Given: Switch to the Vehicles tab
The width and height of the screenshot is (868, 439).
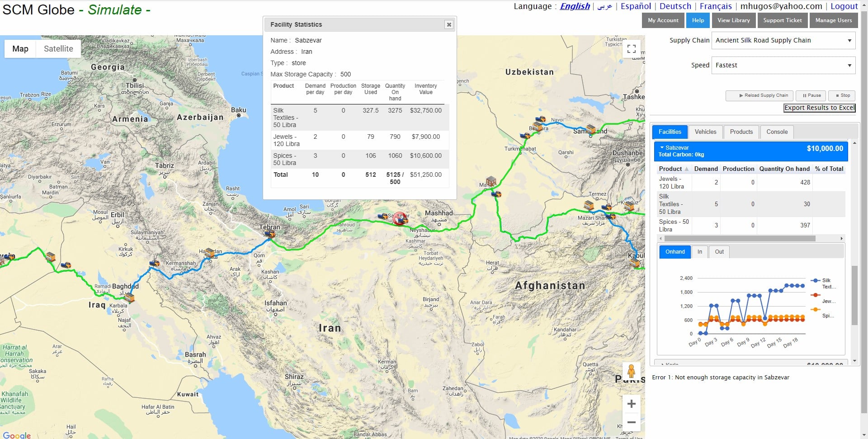Looking at the screenshot, I should tap(705, 132).
